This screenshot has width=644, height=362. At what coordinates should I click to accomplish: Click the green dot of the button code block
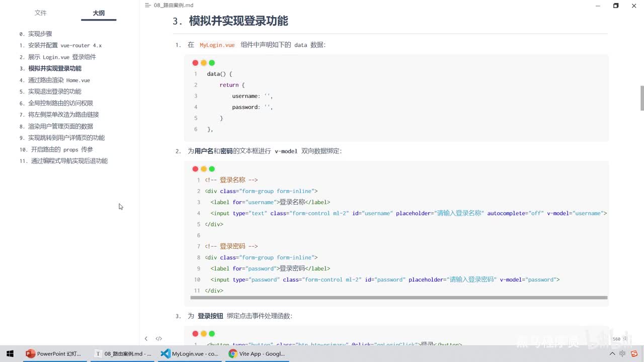click(212, 334)
